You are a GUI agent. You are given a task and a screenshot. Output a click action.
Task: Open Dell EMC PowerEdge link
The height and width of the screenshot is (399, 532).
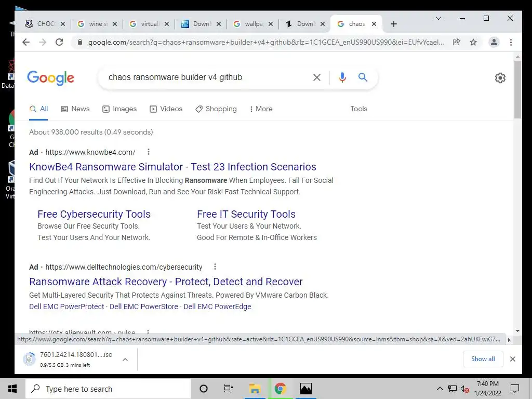coord(218,307)
